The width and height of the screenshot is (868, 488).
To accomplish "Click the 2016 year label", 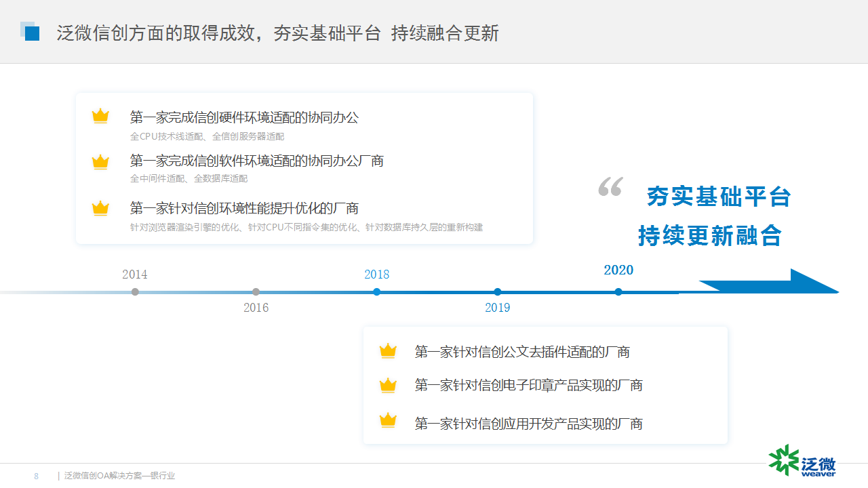I will [x=256, y=308].
